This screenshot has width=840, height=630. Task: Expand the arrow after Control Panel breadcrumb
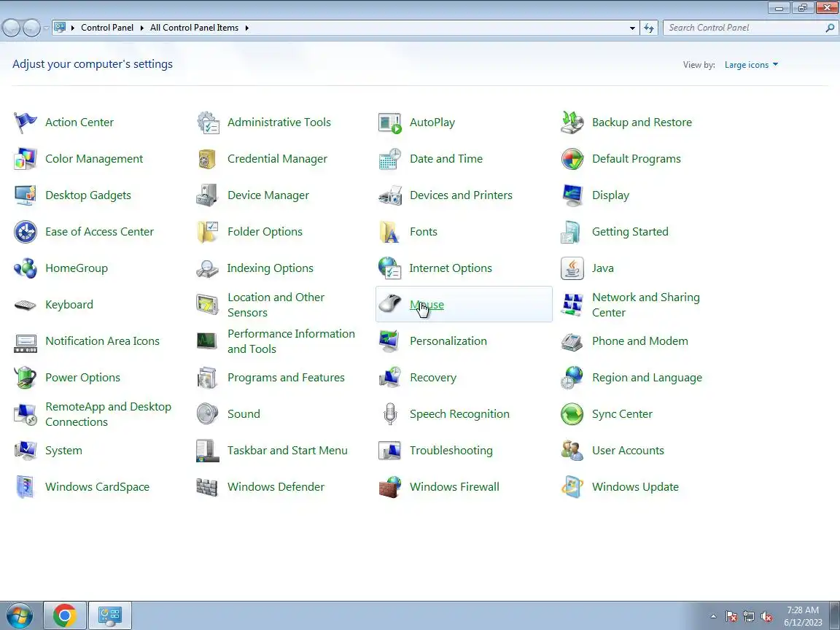point(142,28)
